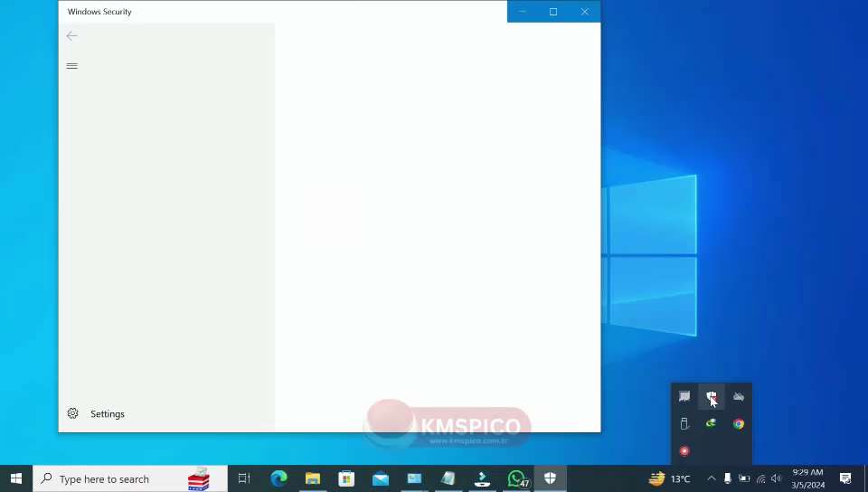
Task: Click the Windows Security shield in tray overflow
Action: pos(712,397)
